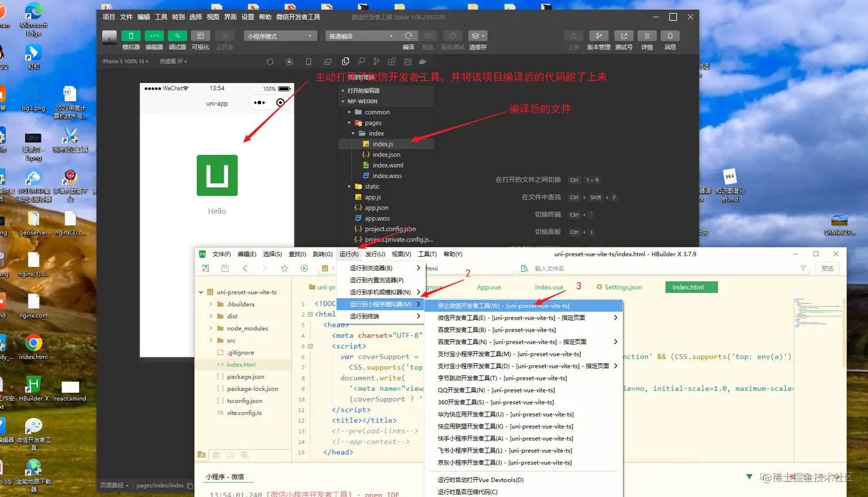Click the HBuilder X favorite star icon
This screenshot has height=497, width=868.
[284, 268]
